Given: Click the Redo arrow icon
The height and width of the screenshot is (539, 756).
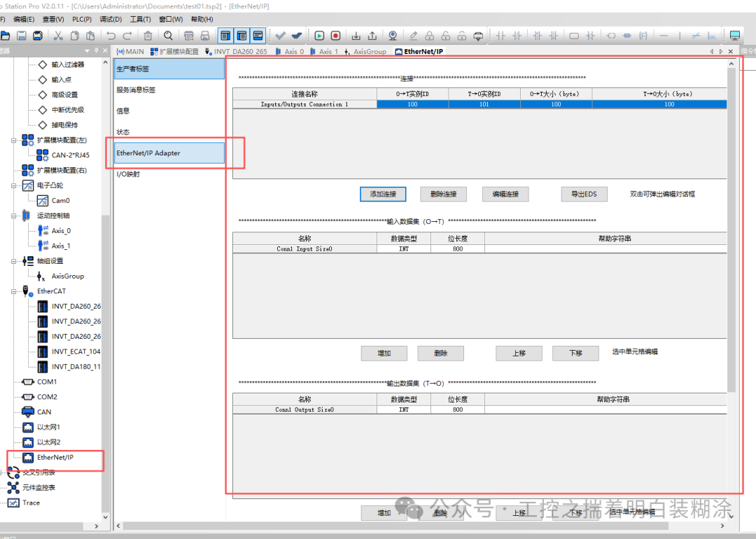Looking at the screenshot, I should tap(127, 36).
